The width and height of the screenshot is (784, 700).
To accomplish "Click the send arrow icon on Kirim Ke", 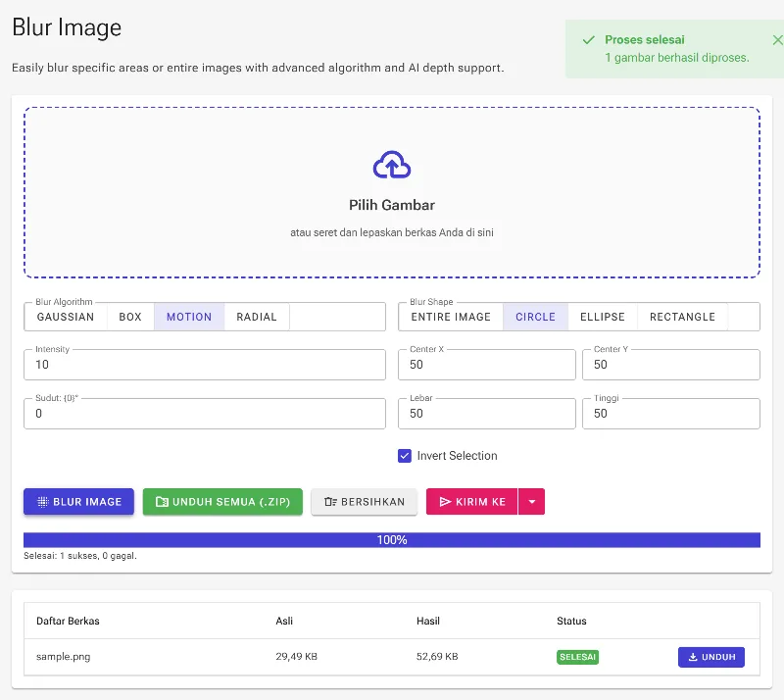I will (x=445, y=502).
